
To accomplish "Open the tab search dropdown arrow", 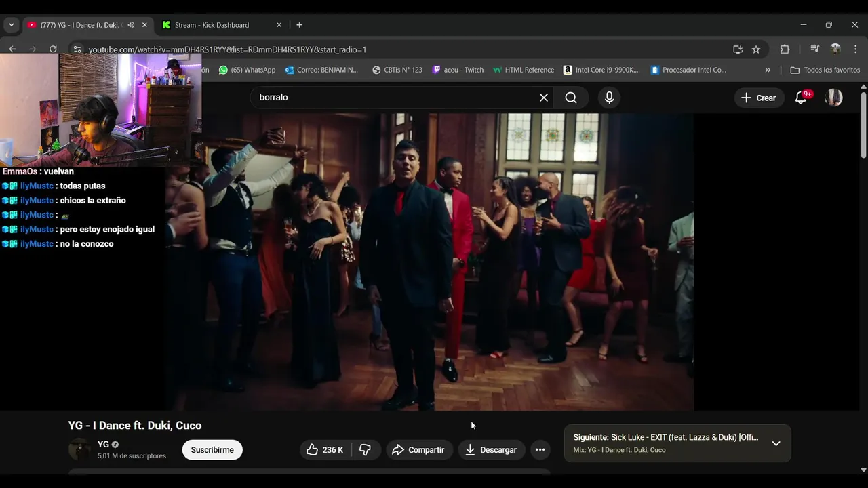I will click(11, 25).
